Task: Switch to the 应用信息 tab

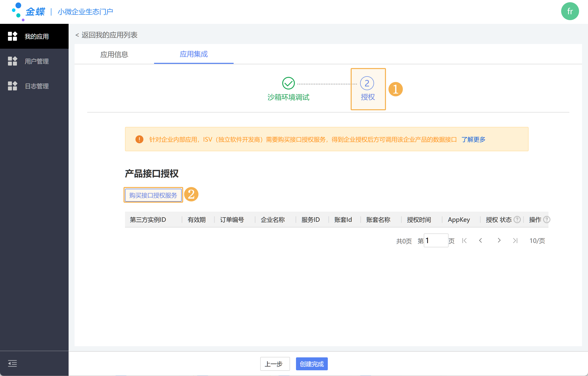Action: (114, 54)
